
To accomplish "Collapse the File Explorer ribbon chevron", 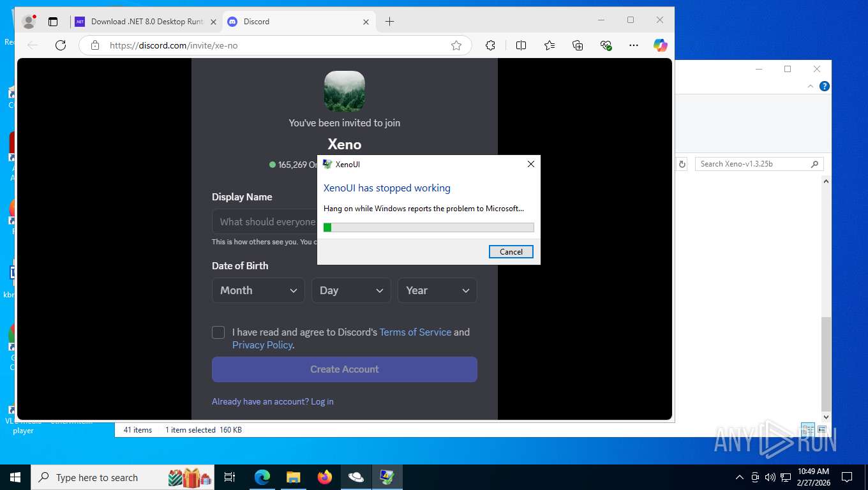I will [811, 86].
